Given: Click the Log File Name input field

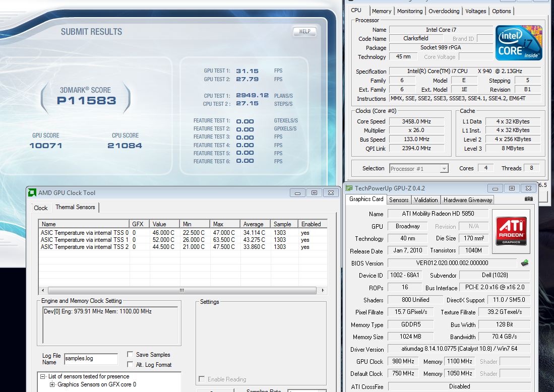Looking at the screenshot, I should [91, 358].
